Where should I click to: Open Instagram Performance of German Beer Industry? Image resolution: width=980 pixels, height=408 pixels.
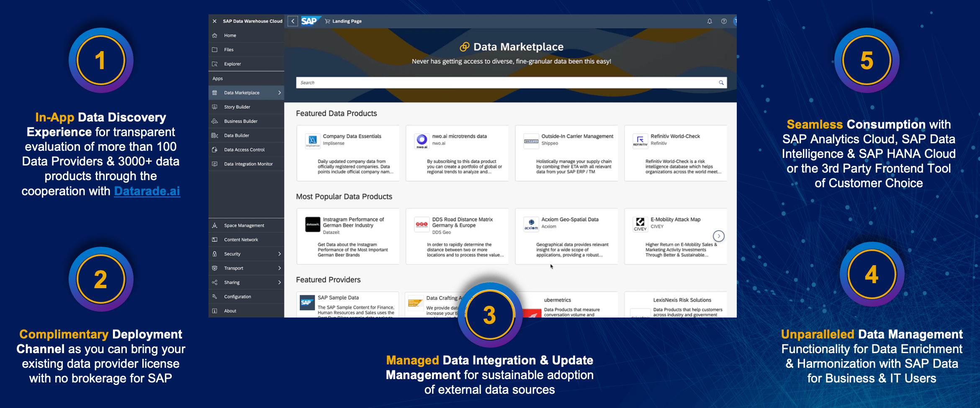pyautogui.click(x=348, y=236)
